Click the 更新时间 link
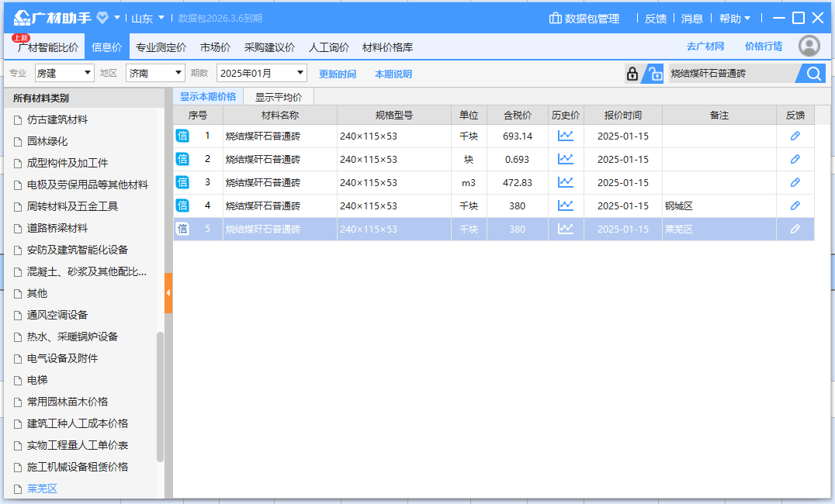 337,72
